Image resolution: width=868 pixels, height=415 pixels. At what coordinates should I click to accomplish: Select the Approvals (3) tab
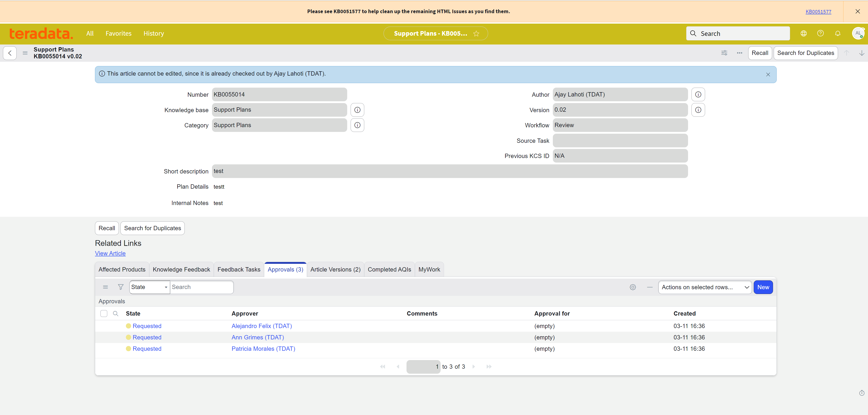click(x=285, y=270)
